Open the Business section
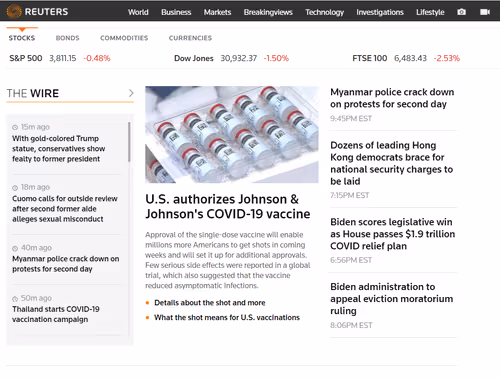500x378 pixels. 176,12
